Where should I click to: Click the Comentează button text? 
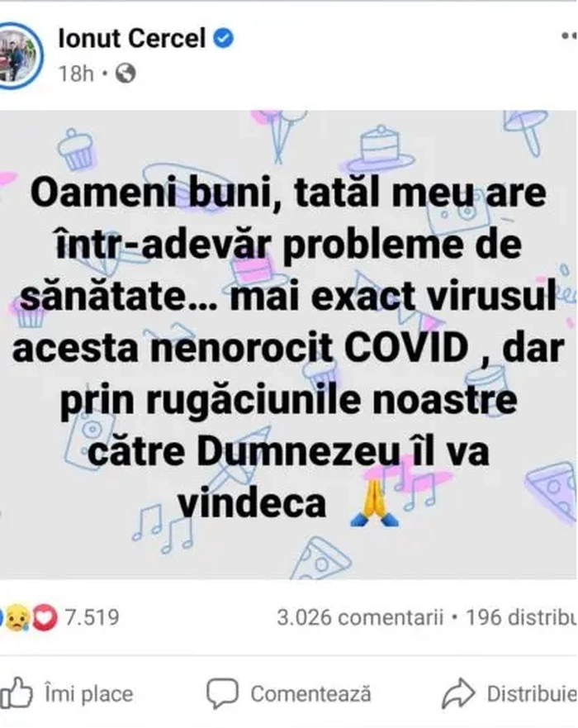[310, 694]
